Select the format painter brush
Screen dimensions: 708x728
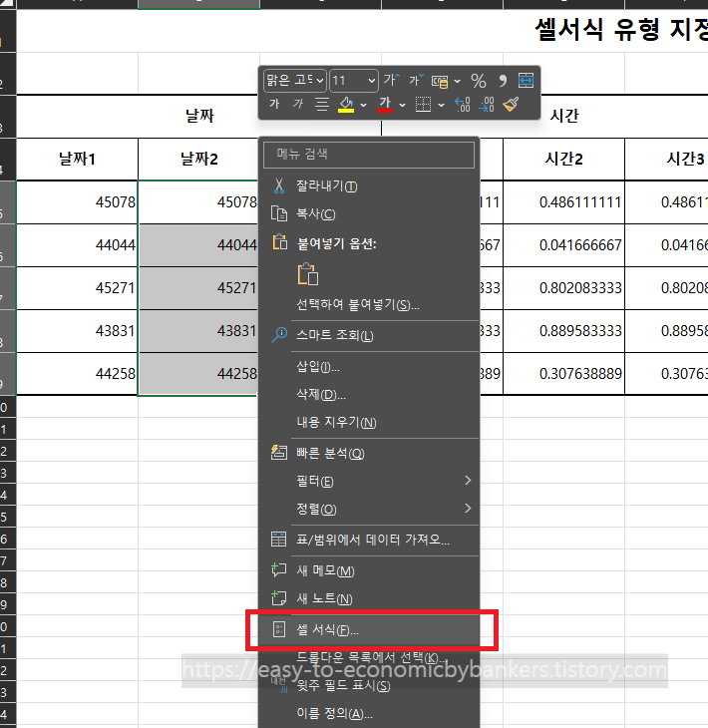[x=511, y=104]
